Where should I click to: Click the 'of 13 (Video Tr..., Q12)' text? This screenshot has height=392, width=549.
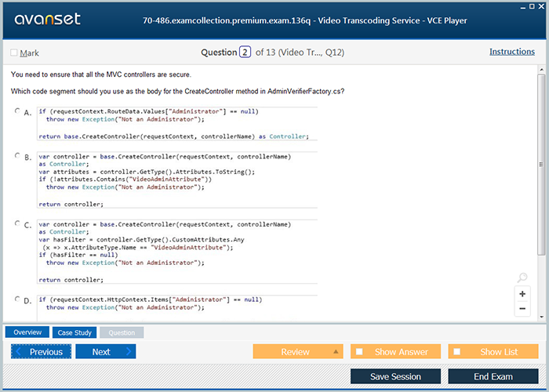300,53
